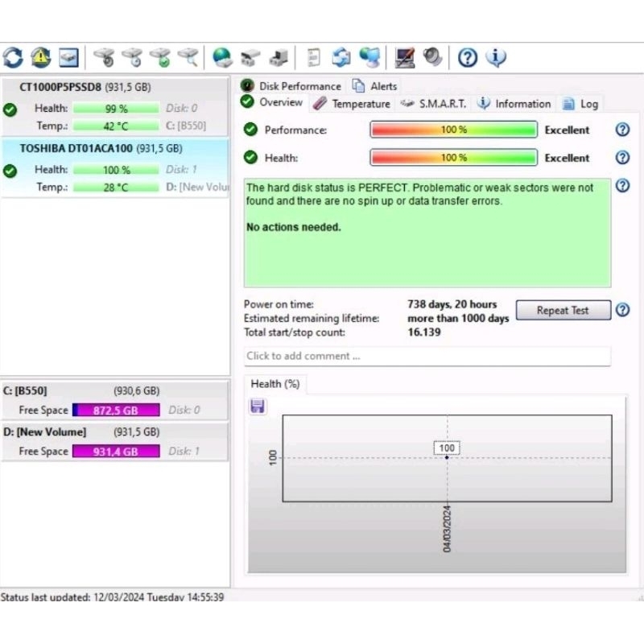Click the 42 °C temperature bar
The image size is (644, 644).
[x=116, y=126]
